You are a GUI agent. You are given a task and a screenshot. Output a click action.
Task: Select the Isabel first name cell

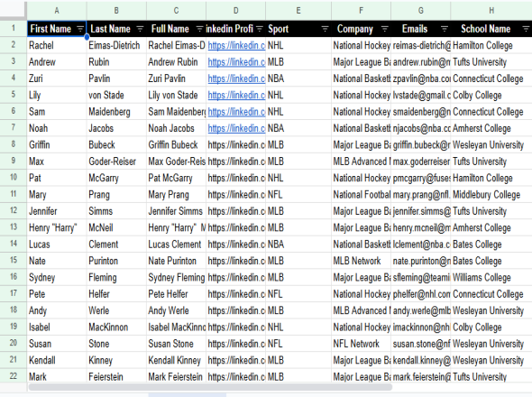57,328
